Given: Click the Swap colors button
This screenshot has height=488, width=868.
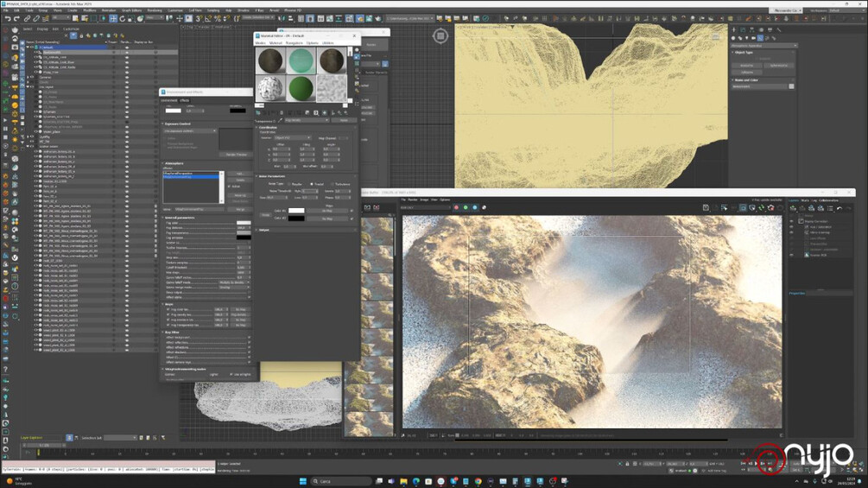Looking at the screenshot, I should tap(266, 215).
